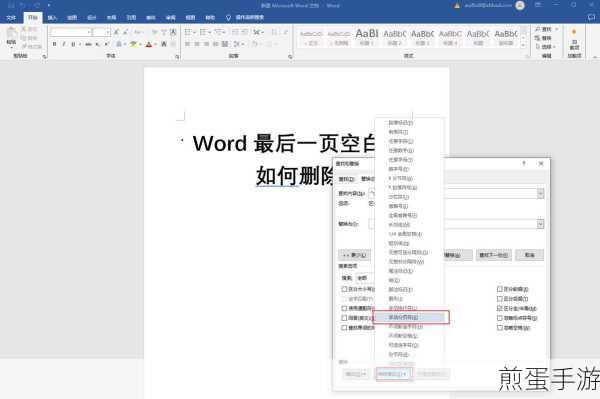600x399 pixels.
Task: Open the 查找内容 field dropdown arrow
Action: [540, 194]
